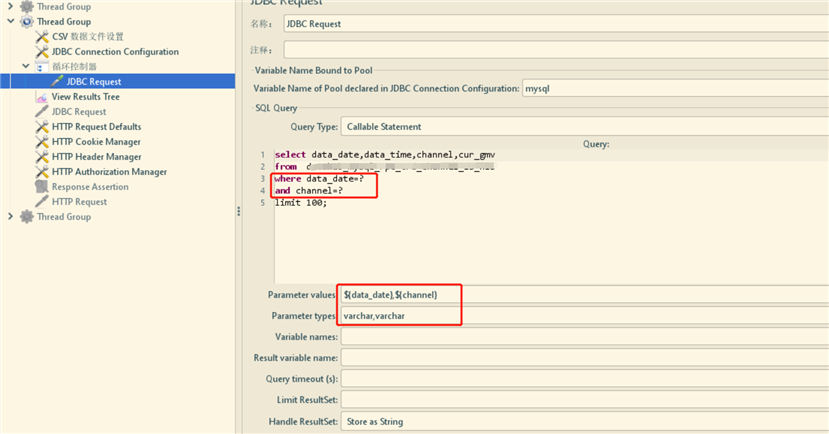Select the 循环控制器 tree item
Viewport: 829px width, 434px height.
point(75,67)
